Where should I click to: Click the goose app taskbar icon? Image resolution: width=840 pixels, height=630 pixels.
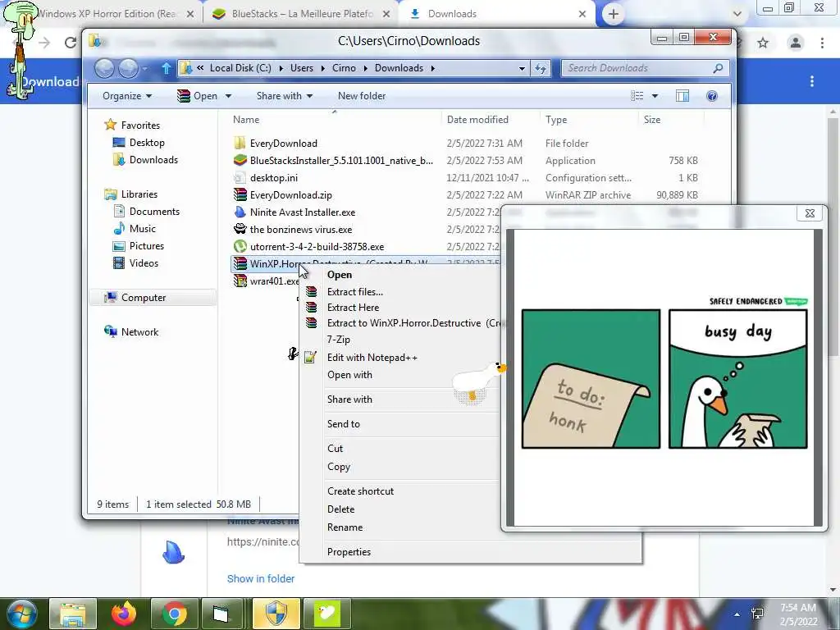point(326,614)
